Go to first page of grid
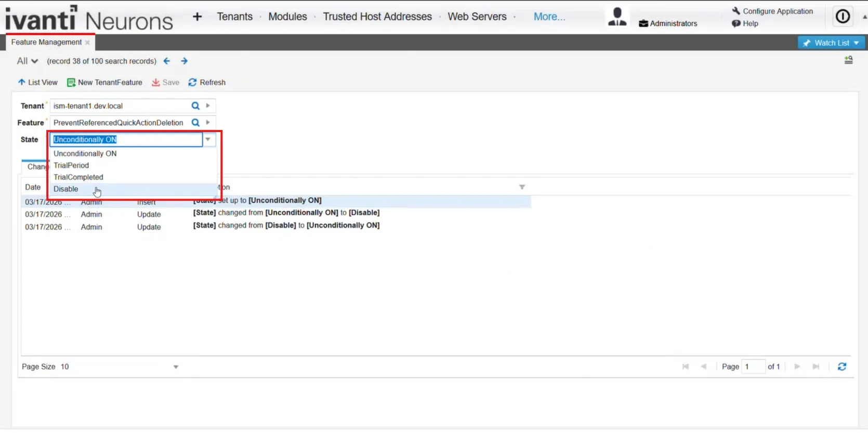 [x=686, y=367]
